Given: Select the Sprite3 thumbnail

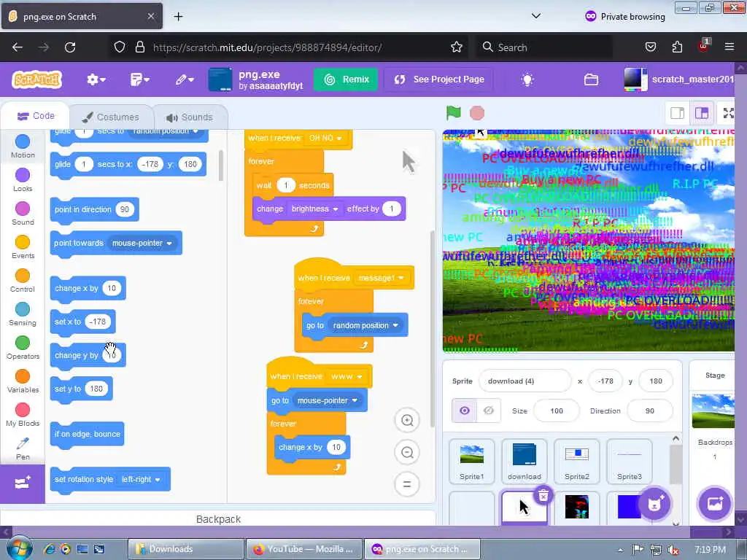Looking at the screenshot, I should click(x=630, y=462).
